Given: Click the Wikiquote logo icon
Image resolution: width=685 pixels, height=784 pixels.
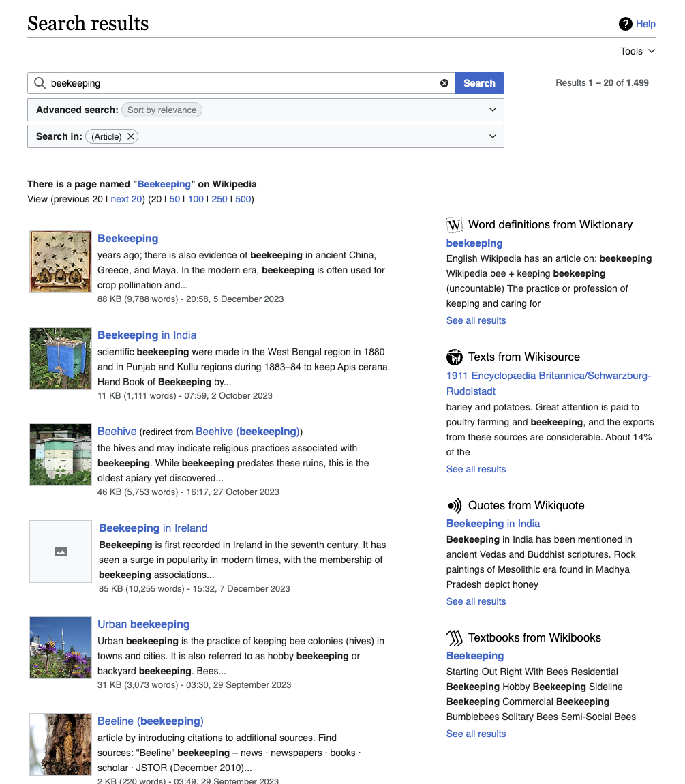Looking at the screenshot, I should (x=454, y=505).
